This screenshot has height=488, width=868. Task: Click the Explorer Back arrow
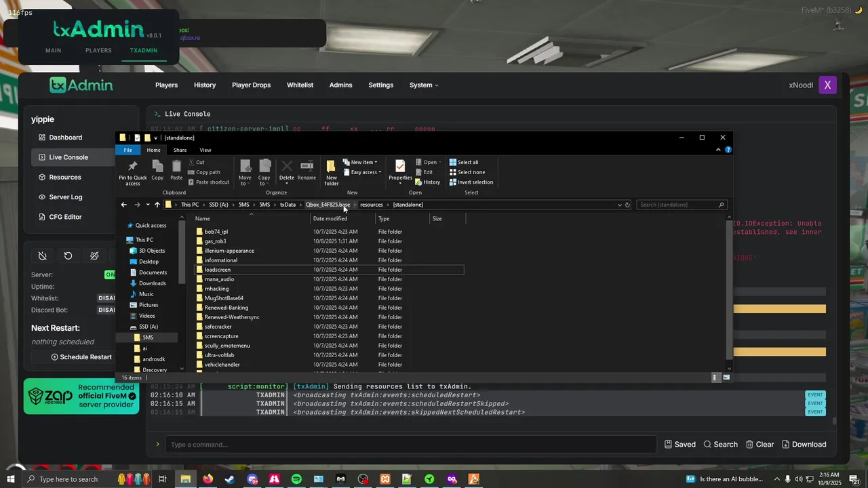(123, 205)
